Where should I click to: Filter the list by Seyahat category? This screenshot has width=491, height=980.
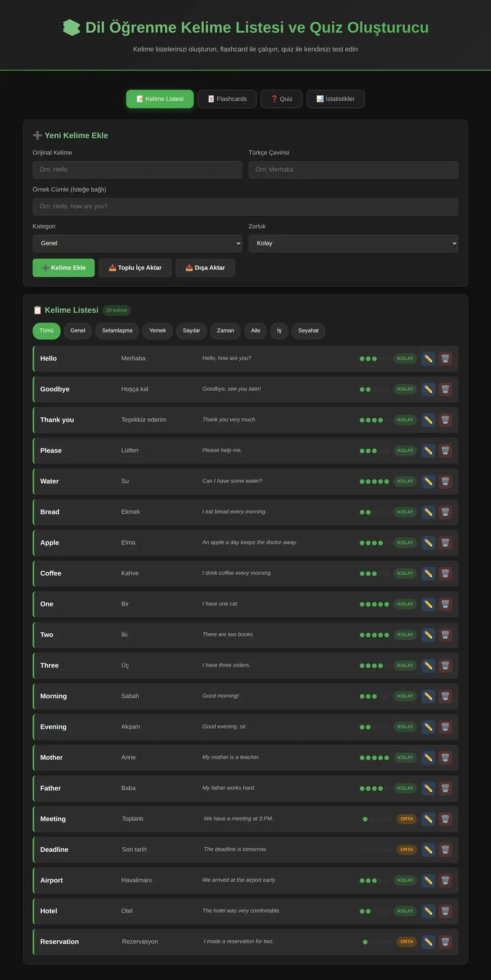click(x=309, y=331)
